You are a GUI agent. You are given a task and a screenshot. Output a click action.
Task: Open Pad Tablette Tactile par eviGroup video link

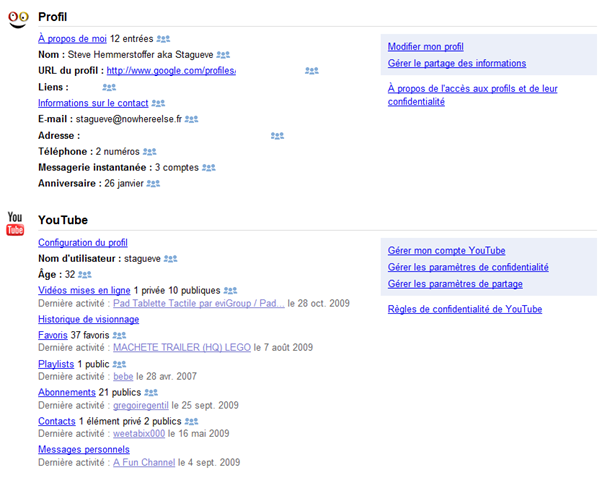coord(199,303)
